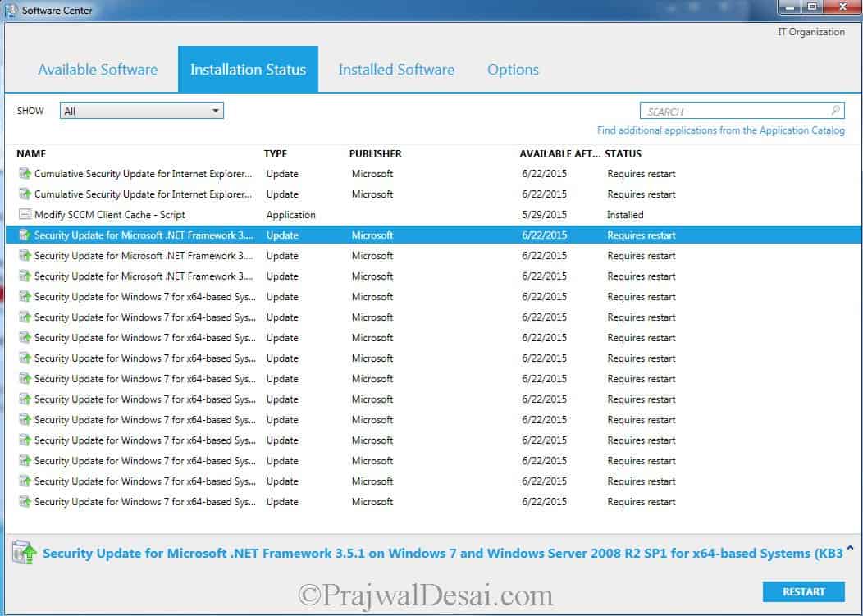
Task: Select the Modify SCCM Client Cache - Script row
Action: point(433,215)
